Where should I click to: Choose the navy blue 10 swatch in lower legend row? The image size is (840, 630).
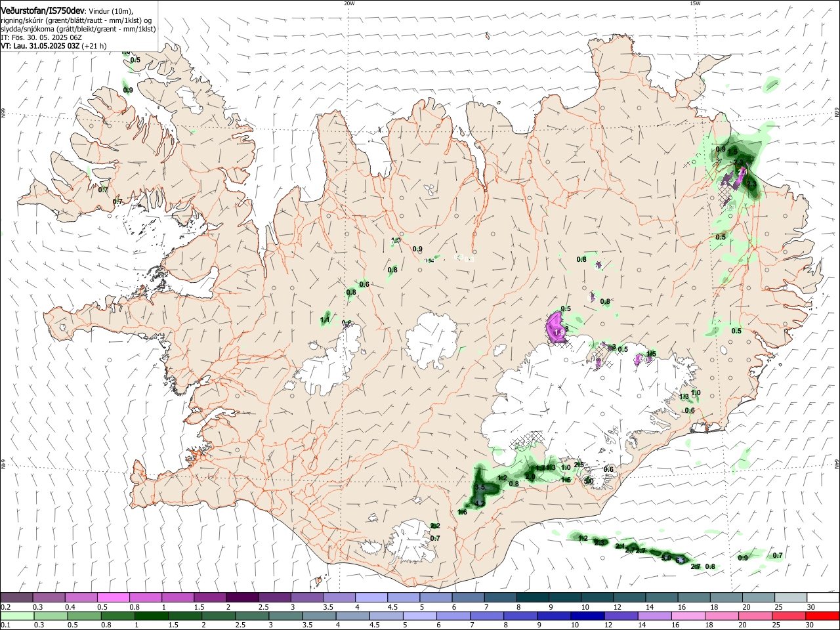[587, 616]
